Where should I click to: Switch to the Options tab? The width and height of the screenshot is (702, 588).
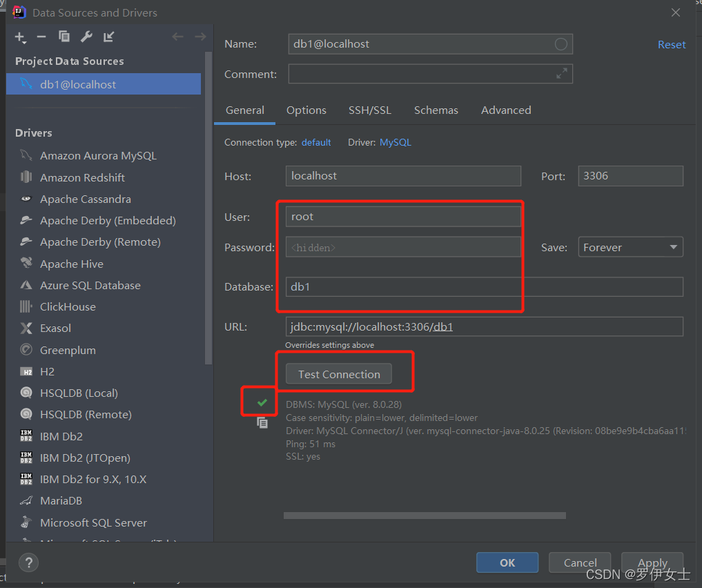click(306, 110)
